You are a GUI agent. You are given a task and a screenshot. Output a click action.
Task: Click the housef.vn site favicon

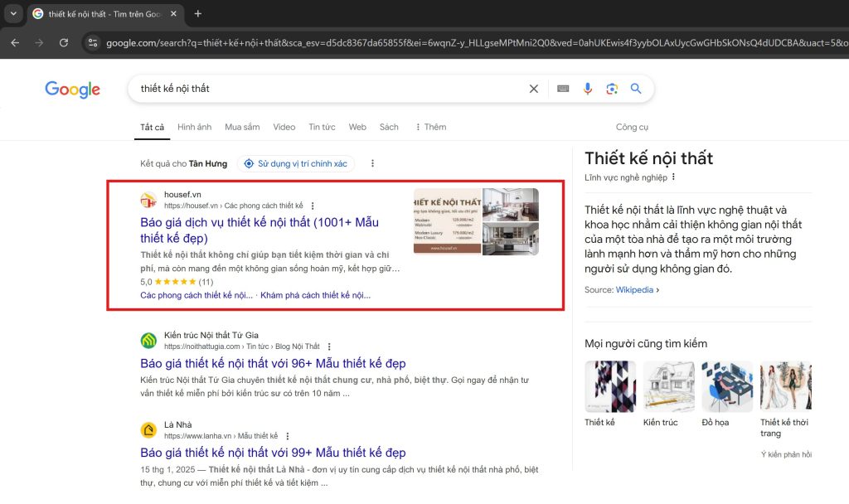click(x=148, y=201)
